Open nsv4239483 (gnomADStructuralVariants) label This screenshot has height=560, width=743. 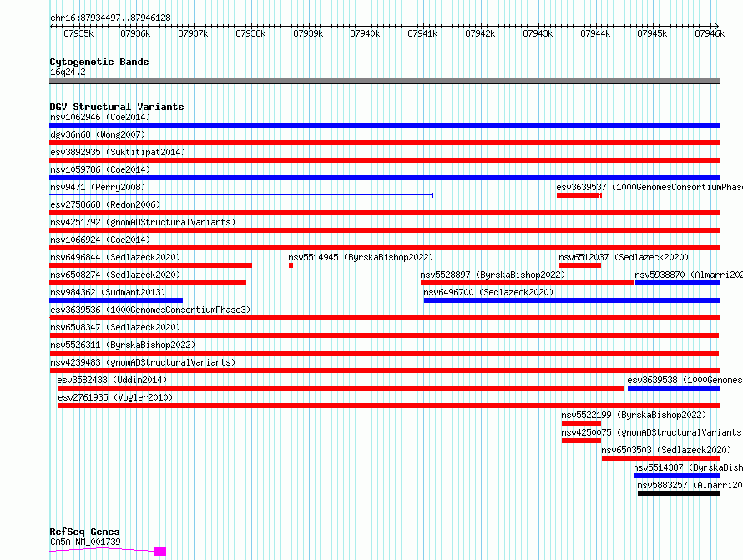pos(143,362)
